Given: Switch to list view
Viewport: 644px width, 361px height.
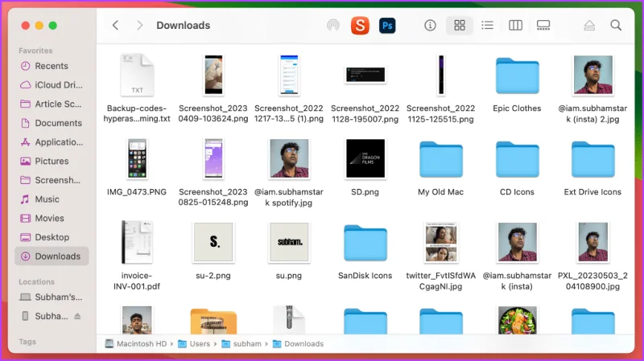Looking at the screenshot, I should [x=488, y=26].
